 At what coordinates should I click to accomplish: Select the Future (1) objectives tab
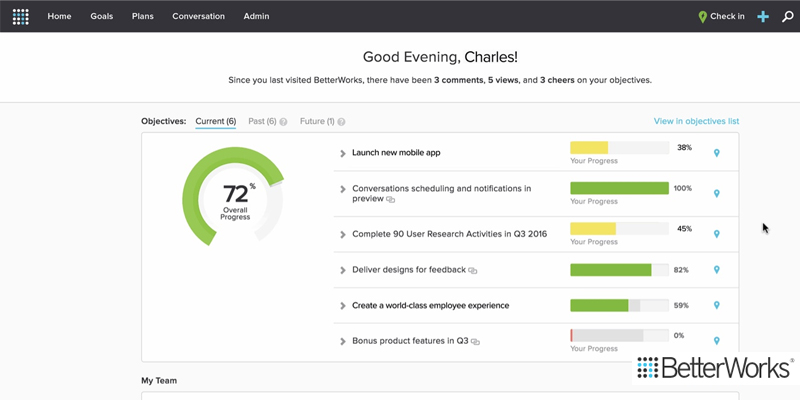[x=317, y=121]
